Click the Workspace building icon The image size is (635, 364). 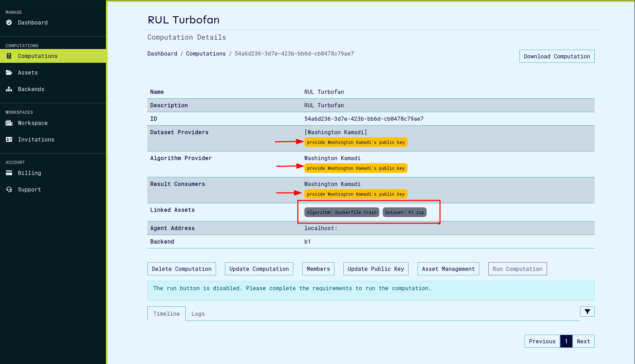pyautogui.click(x=9, y=123)
